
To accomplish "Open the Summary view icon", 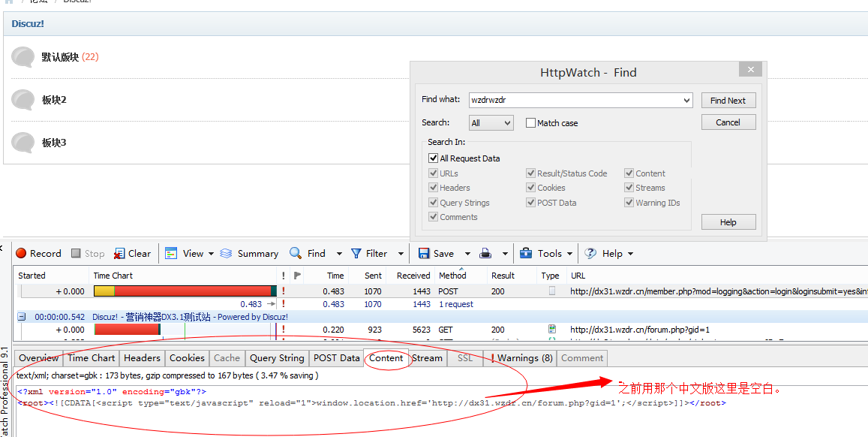I will point(226,254).
